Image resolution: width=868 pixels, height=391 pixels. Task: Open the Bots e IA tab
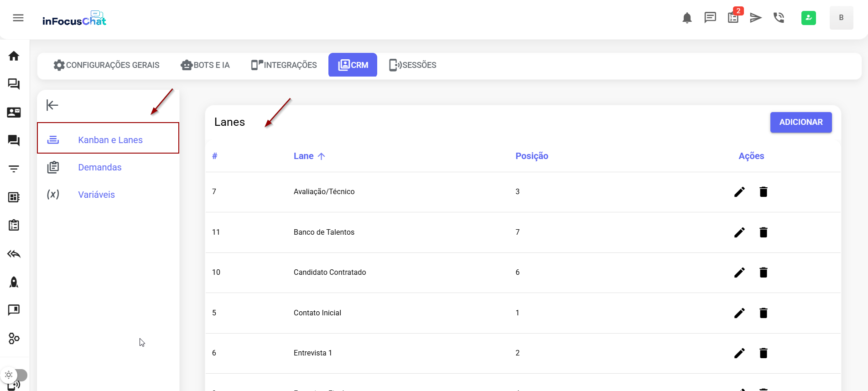click(x=205, y=65)
